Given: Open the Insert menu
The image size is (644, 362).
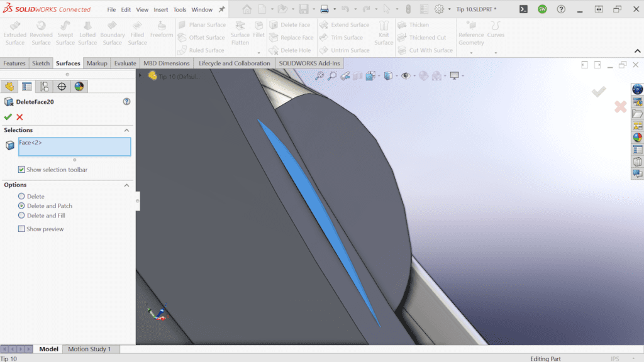Looking at the screenshot, I should [160, 9].
